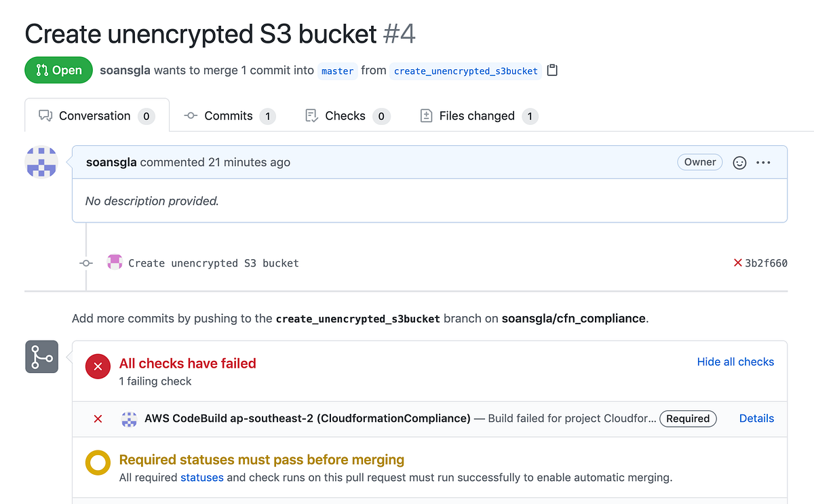Copy the branch name with the clipboard icon
The image size is (814, 504).
(x=551, y=69)
